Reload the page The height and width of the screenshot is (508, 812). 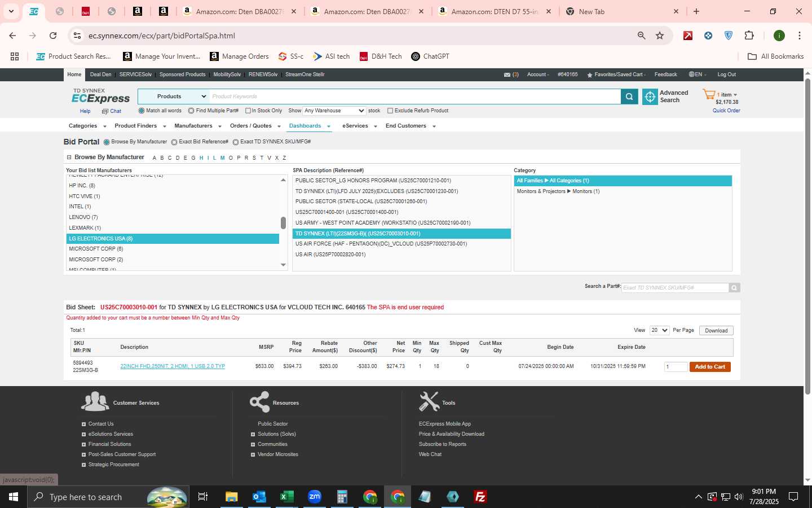tap(53, 36)
